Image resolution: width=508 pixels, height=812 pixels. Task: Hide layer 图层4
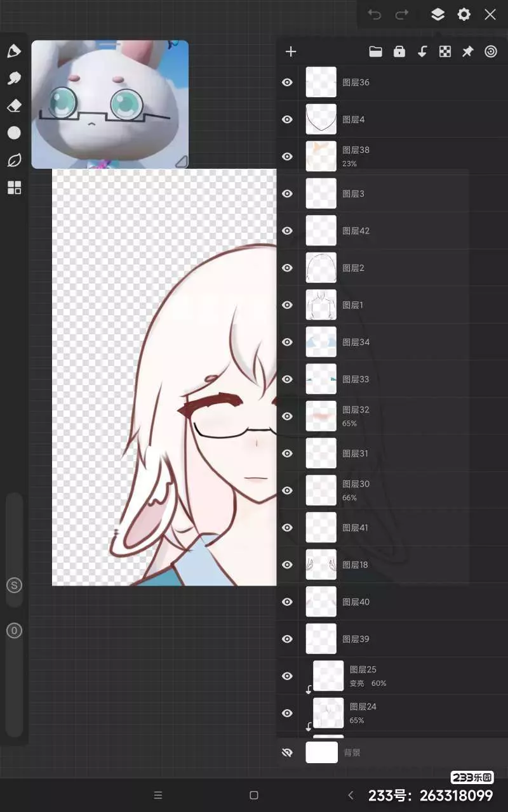[x=288, y=119]
